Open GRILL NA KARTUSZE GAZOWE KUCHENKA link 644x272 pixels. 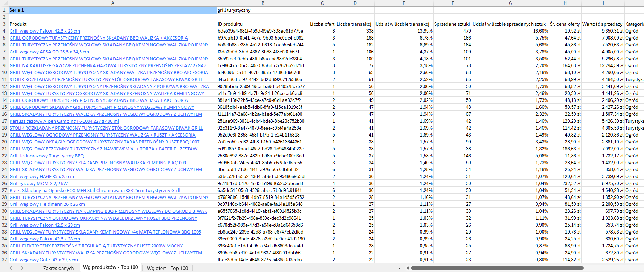click(108, 65)
